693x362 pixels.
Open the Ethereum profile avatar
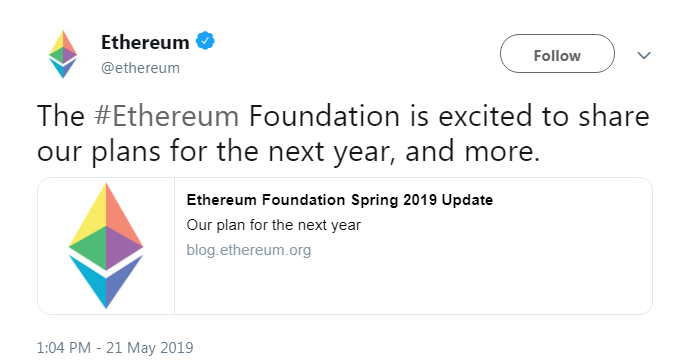click(x=63, y=54)
